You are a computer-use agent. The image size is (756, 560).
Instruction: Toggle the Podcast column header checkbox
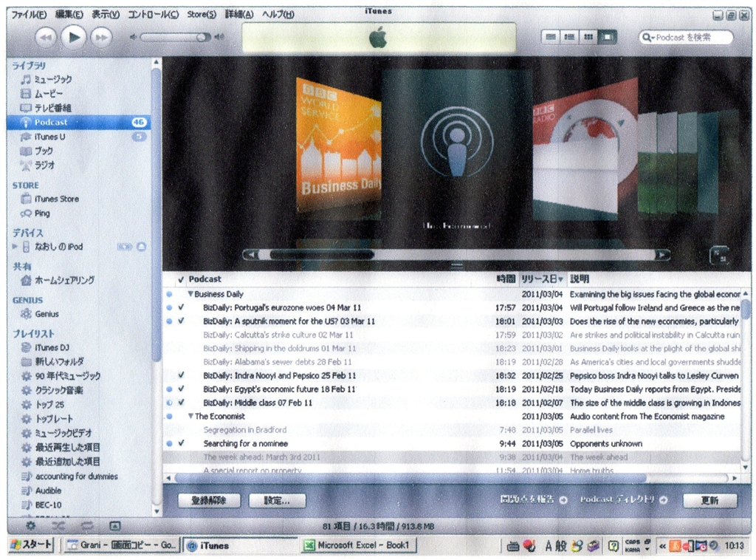pyautogui.click(x=181, y=279)
